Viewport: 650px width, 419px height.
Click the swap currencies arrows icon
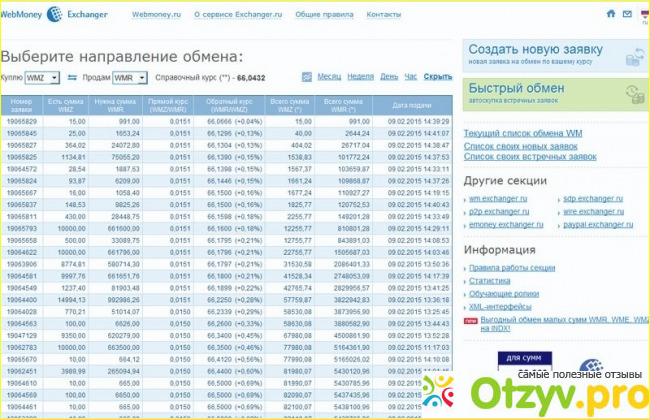71,77
